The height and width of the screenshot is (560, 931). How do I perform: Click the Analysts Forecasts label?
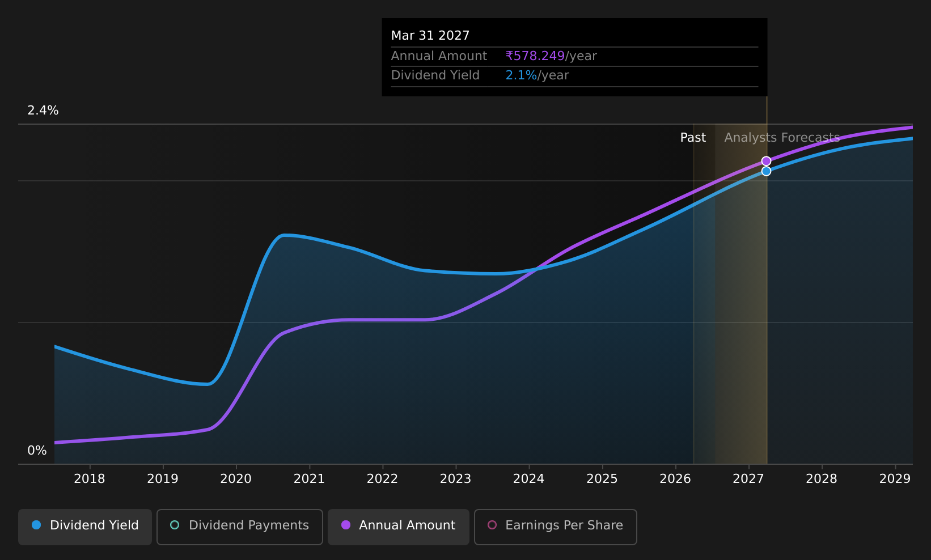(782, 138)
